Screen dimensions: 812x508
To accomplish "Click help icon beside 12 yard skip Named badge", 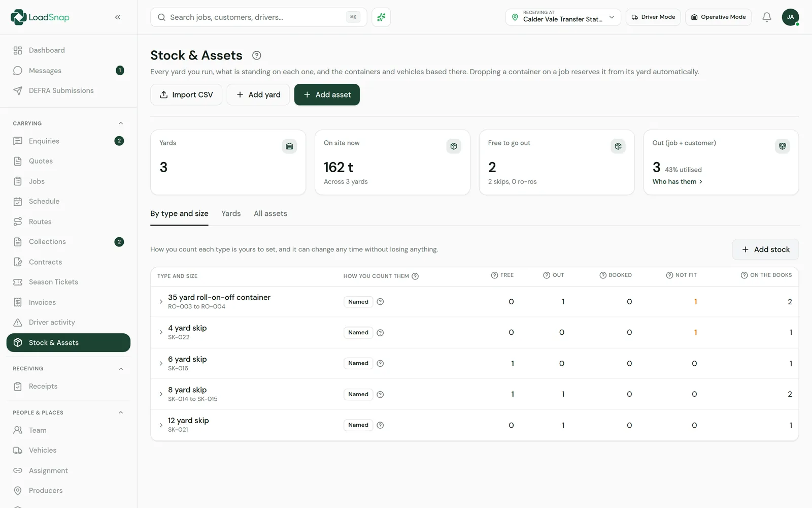I will (x=380, y=425).
